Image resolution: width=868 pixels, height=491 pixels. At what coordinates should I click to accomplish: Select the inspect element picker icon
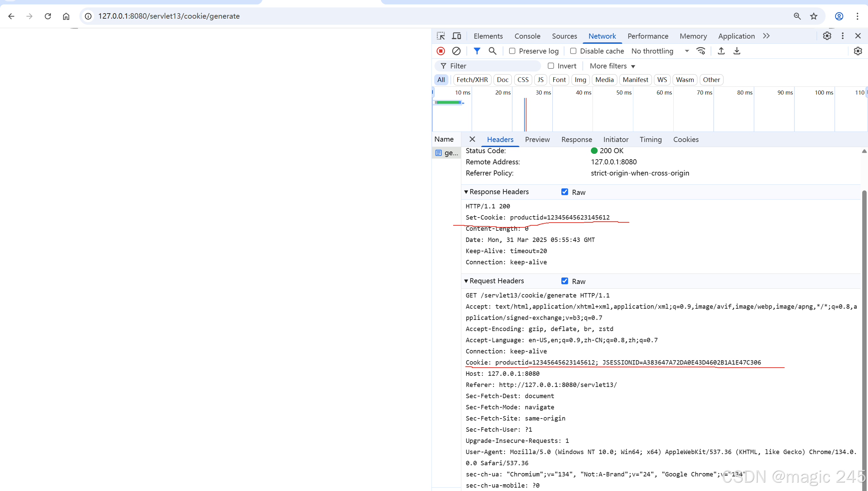(x=441, y=36)
